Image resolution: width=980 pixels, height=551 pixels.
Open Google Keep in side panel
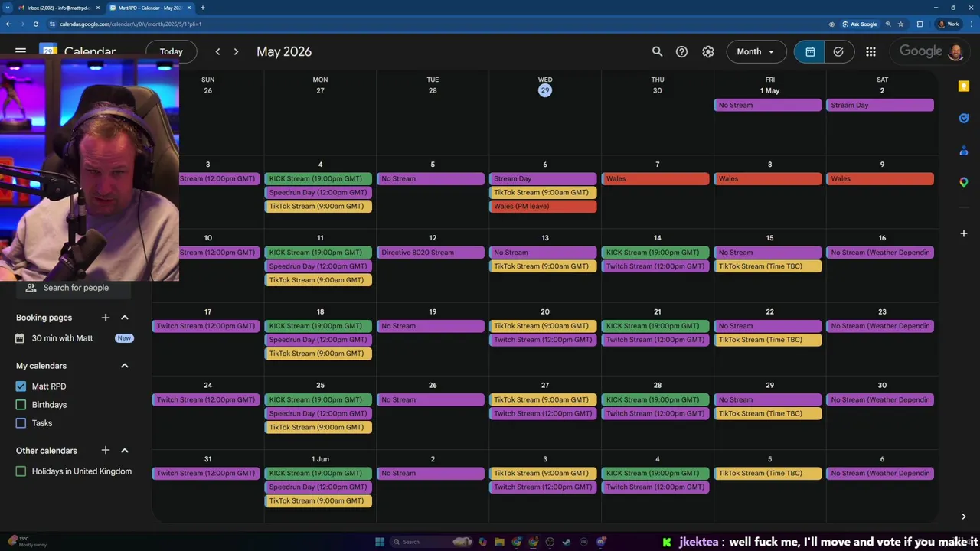coord(964,86)
